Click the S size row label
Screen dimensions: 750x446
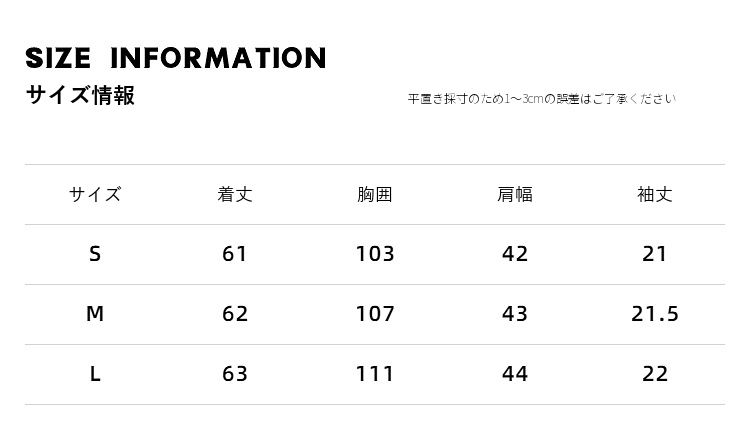click(x=95, y=254)
